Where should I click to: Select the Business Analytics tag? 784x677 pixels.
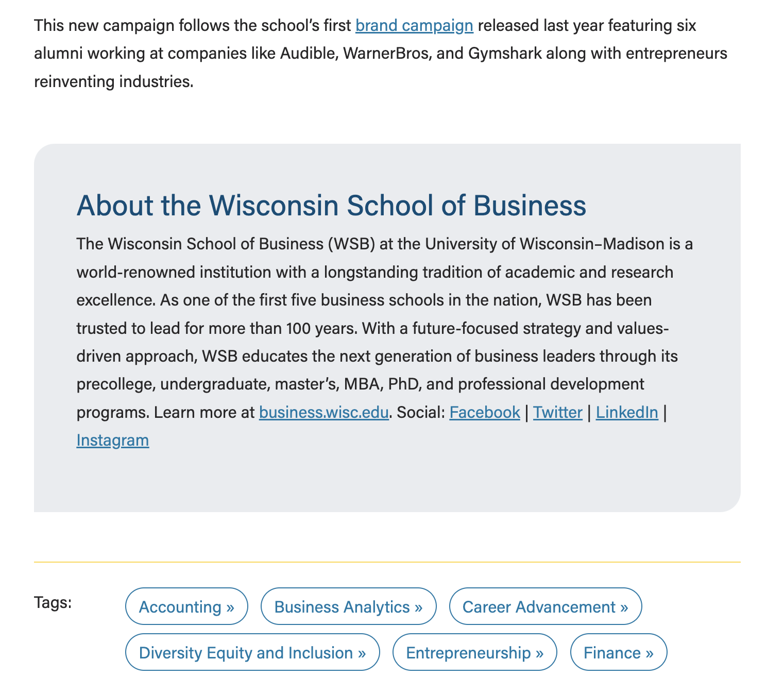[x=348, y=606]
